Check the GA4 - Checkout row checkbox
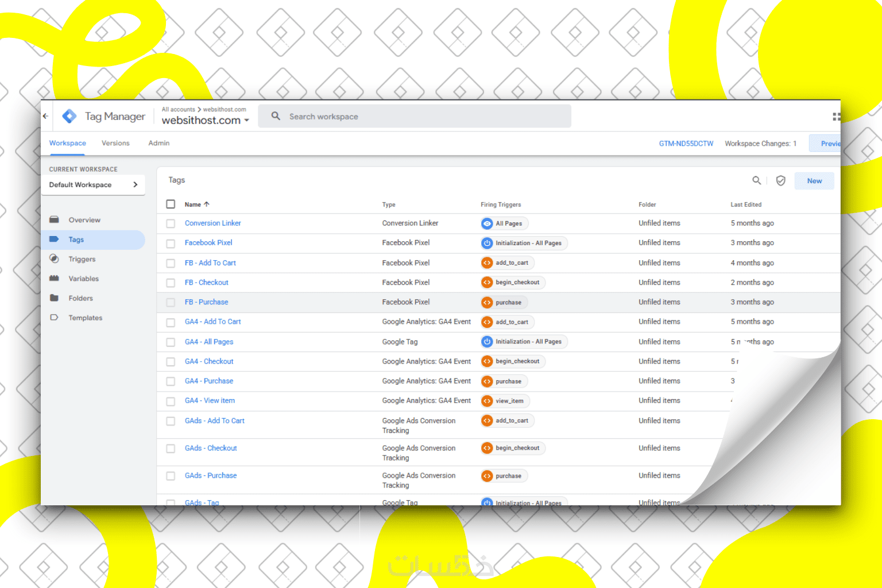 [x=171, y=361]
